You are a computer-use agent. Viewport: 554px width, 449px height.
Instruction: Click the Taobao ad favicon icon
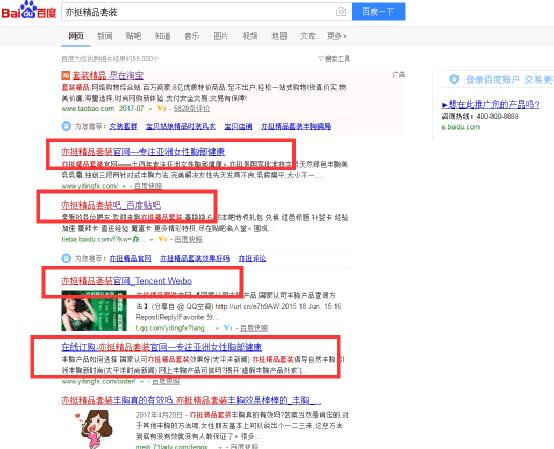coord(66,75)
